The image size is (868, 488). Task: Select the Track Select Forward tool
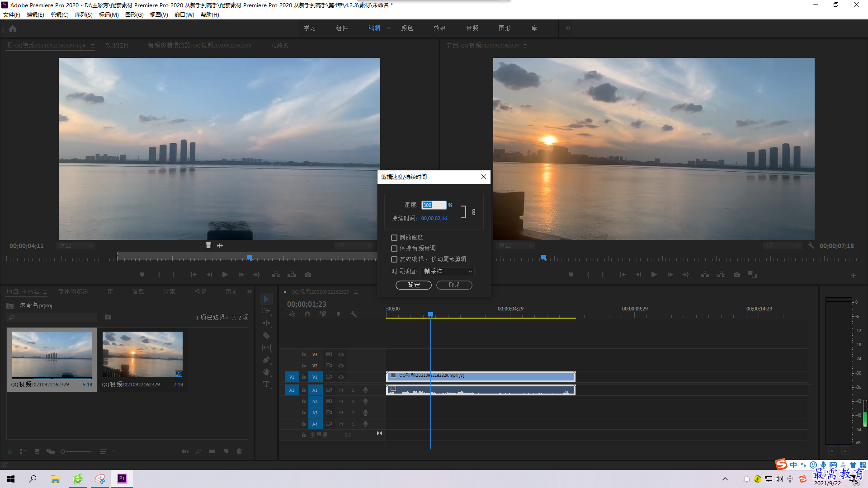[266, 311]
